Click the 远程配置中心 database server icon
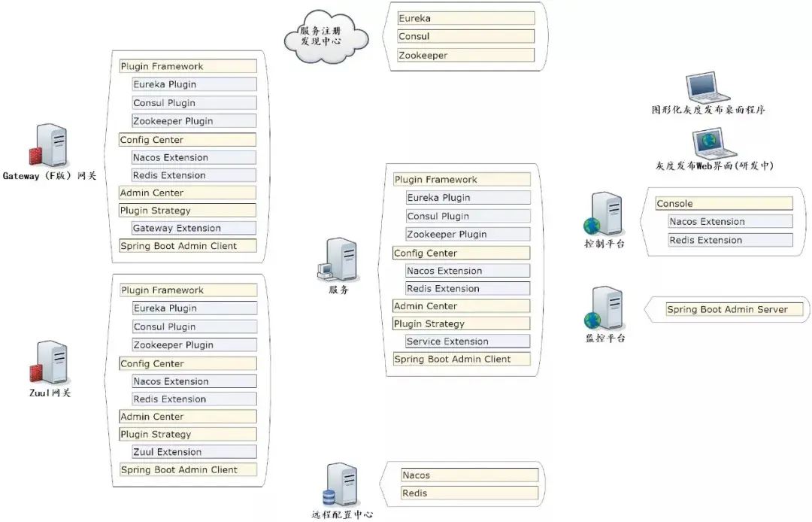The height and width of the screenshot is (522, 812). point(342,484)
